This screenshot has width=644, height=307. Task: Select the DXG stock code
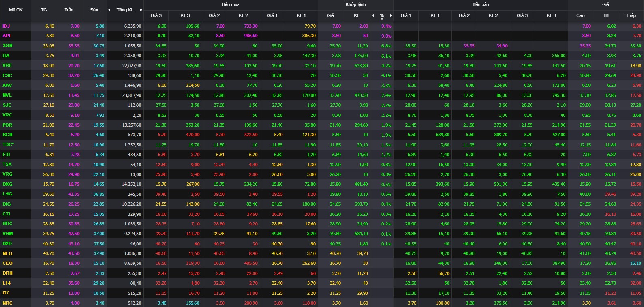click(7, 184)
